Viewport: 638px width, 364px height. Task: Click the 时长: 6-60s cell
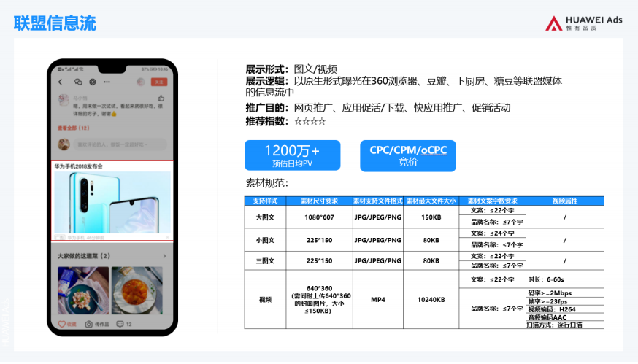coord(565,279)
